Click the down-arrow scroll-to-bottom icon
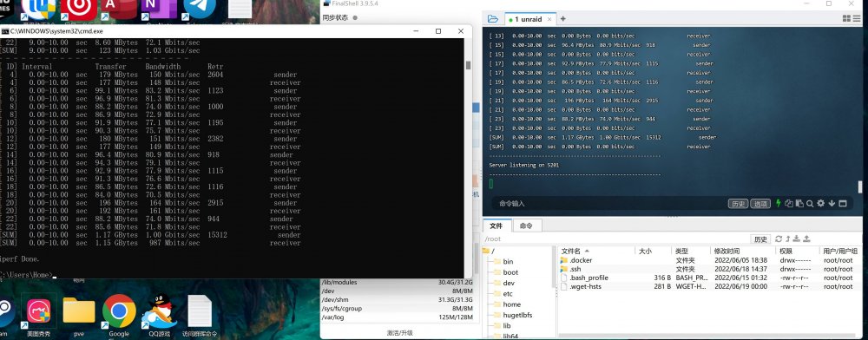The height and width of the screenshot is (340, 868). click(832, 204)
